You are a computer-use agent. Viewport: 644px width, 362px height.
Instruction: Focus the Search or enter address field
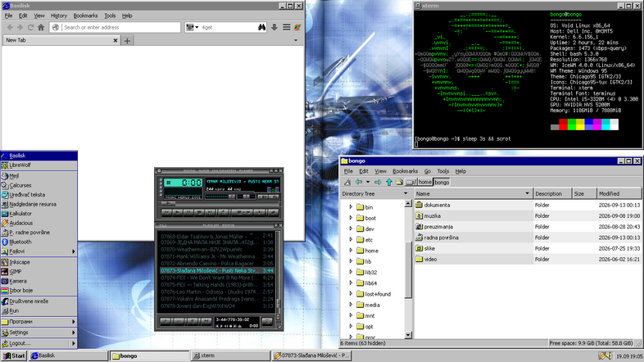coord(115,27)
